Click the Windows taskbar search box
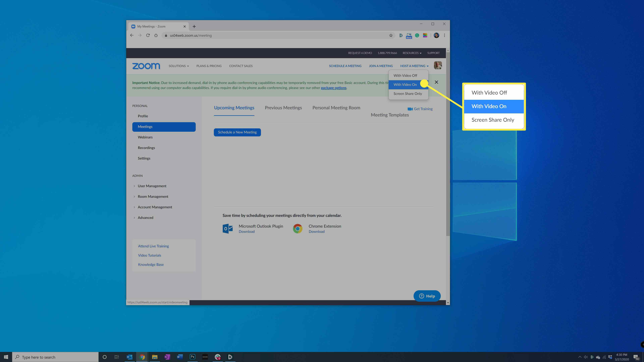Viewport: 644px width, 362px height. 55,357
